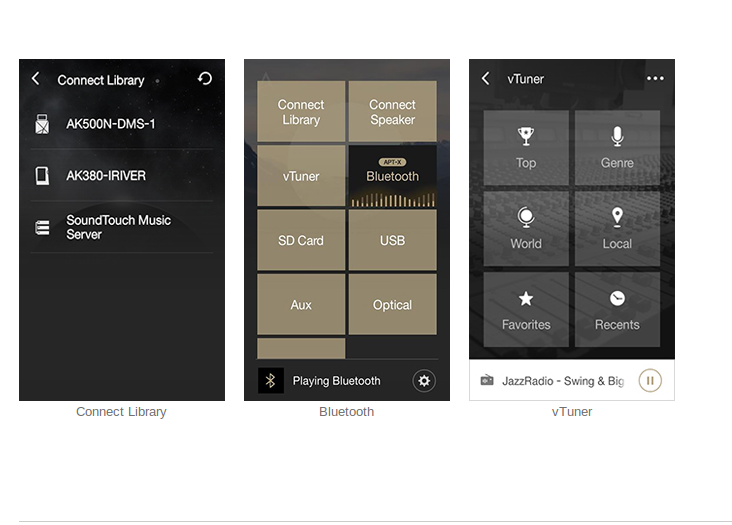Refresh the Connect Library list
The image size is (732, 525).
point(204,78)
